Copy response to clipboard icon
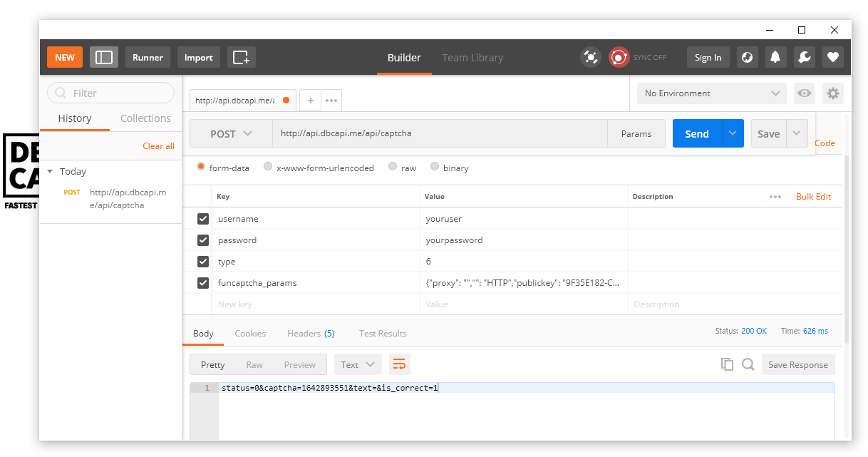Image resolution: width=868 pixels, height=457 pixels. pyautogui.click(x=727, y=364)
